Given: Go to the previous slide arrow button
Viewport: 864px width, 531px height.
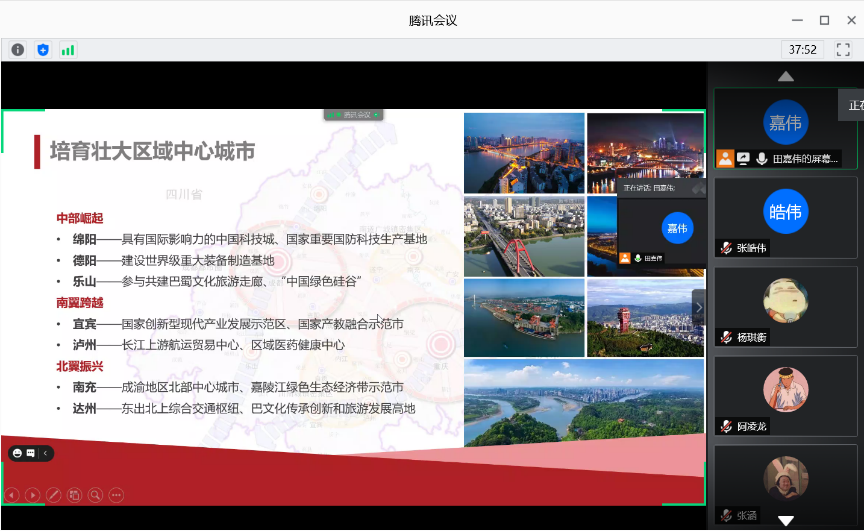Looking at the screenshot, I should [x=12, y=495].
